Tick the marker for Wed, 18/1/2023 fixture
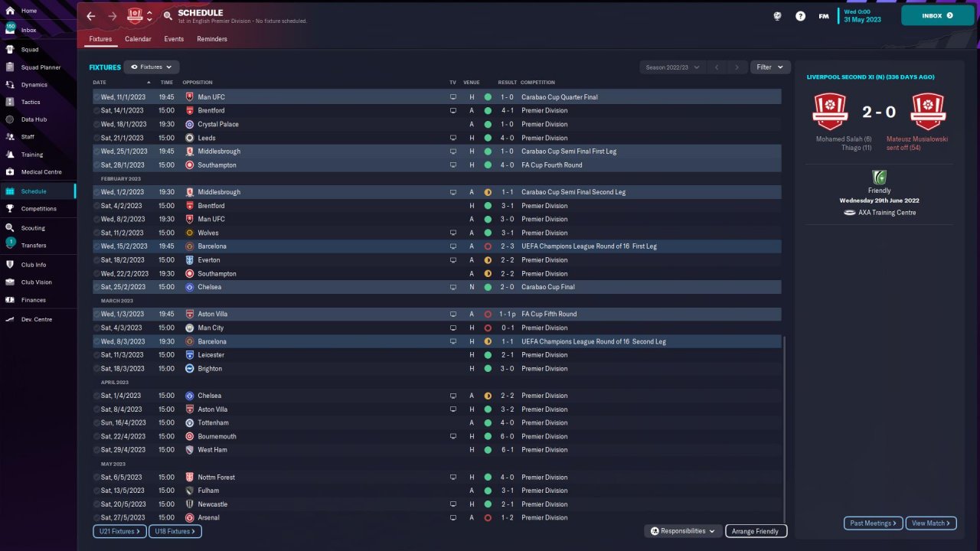This screenshot has height=551, width=980. click(x=96, y=124)
